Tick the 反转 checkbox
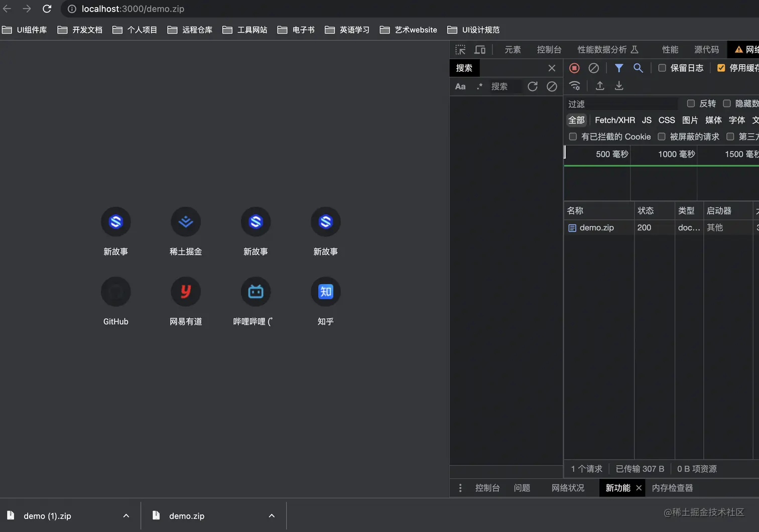This screenshot has width=759, height=532. click(x=691, y=103)
